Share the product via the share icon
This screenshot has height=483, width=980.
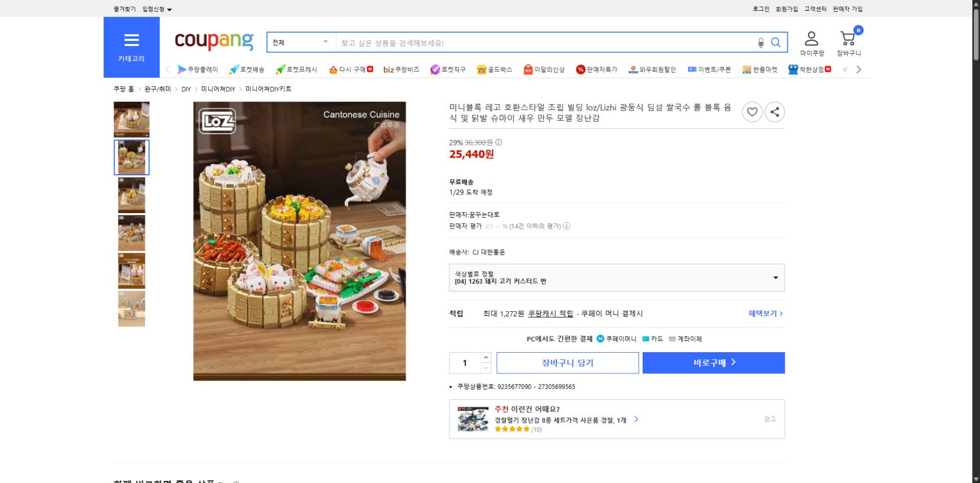coord(774,112)
